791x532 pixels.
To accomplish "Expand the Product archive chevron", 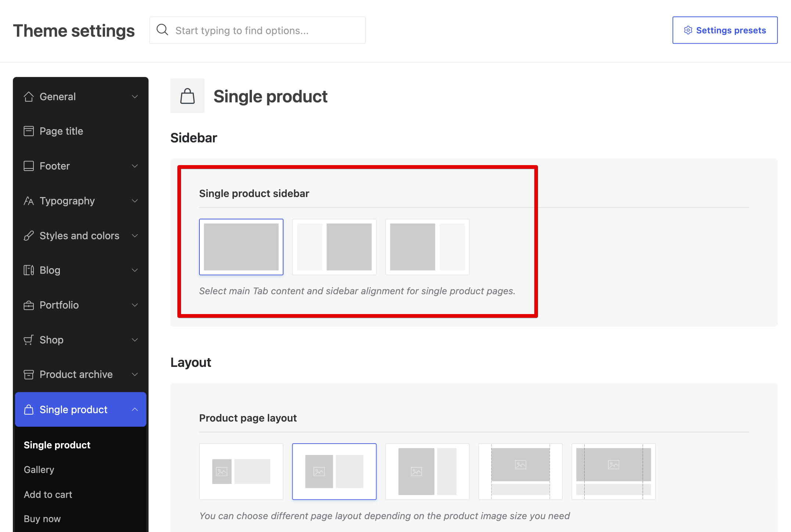I will coord(135,374).
